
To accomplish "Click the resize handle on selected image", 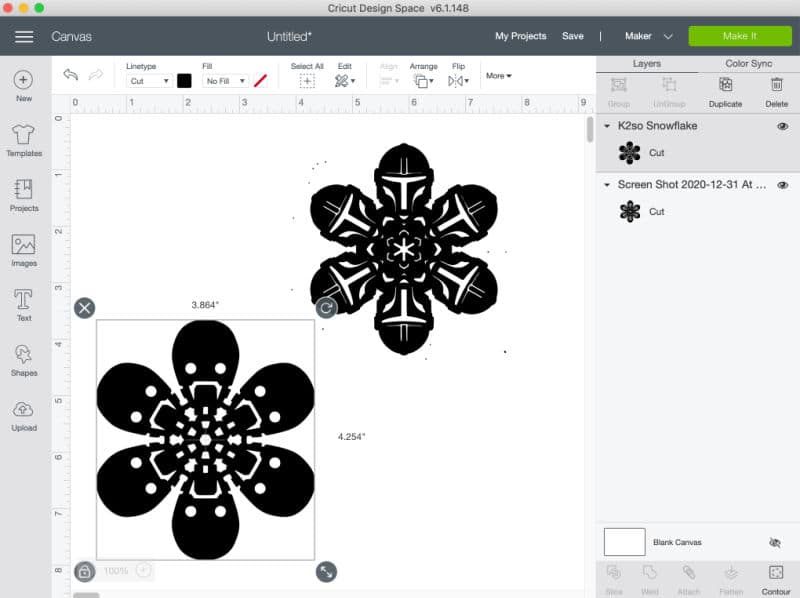I will click(326, 571).
